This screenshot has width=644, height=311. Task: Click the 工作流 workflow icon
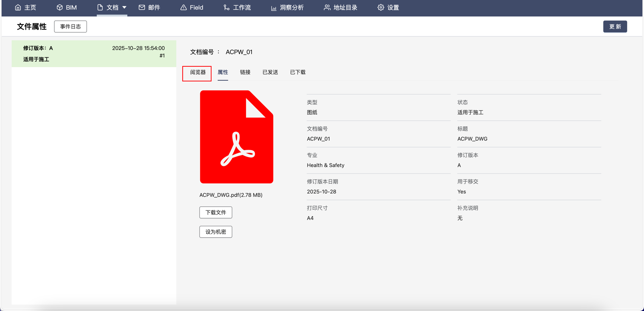(x=226, y=7)
